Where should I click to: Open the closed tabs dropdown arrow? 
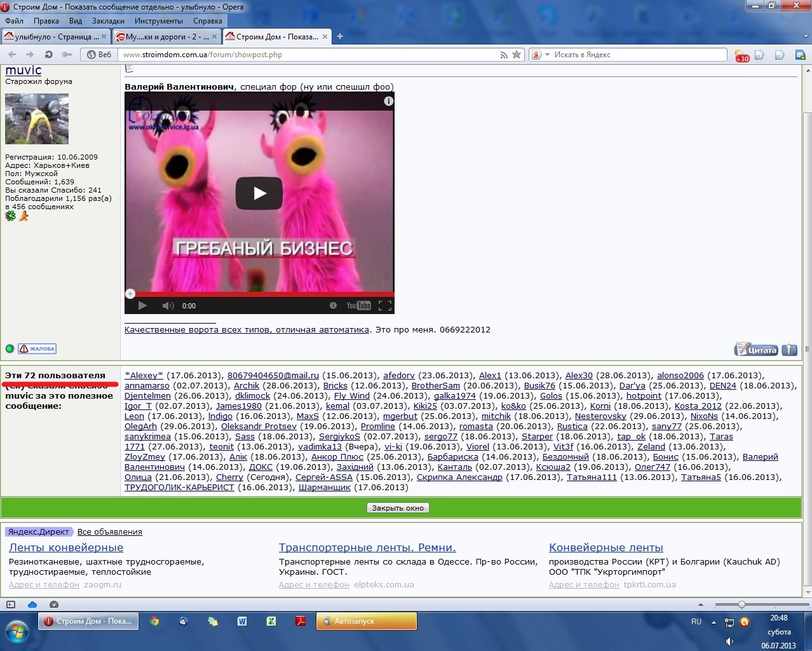coord(806,37)
